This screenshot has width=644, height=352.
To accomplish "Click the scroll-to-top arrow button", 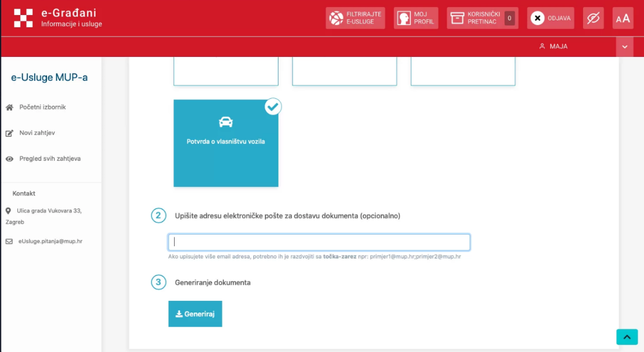I will 627,337.
